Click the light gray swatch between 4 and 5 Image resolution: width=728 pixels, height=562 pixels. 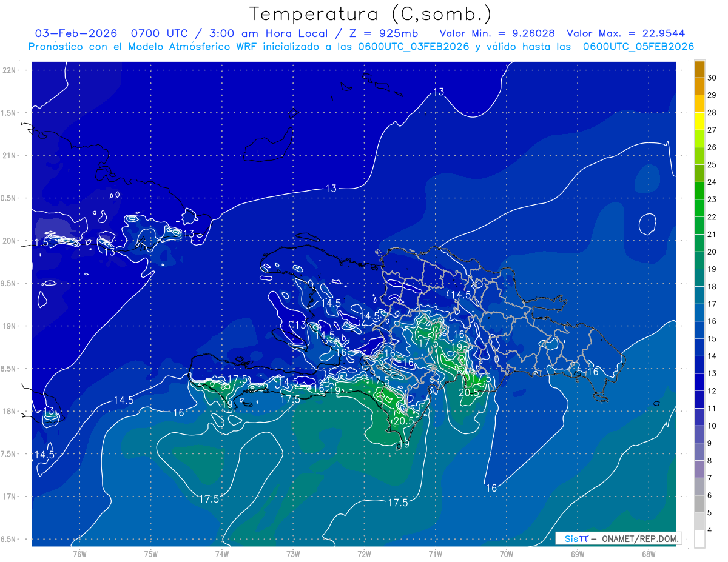[x=699, y=521]
